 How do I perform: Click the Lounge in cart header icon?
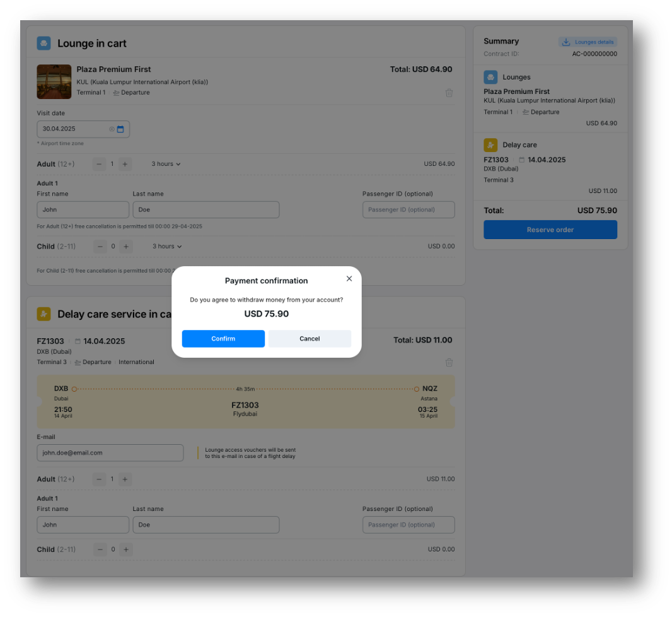(x=43, y=44)
